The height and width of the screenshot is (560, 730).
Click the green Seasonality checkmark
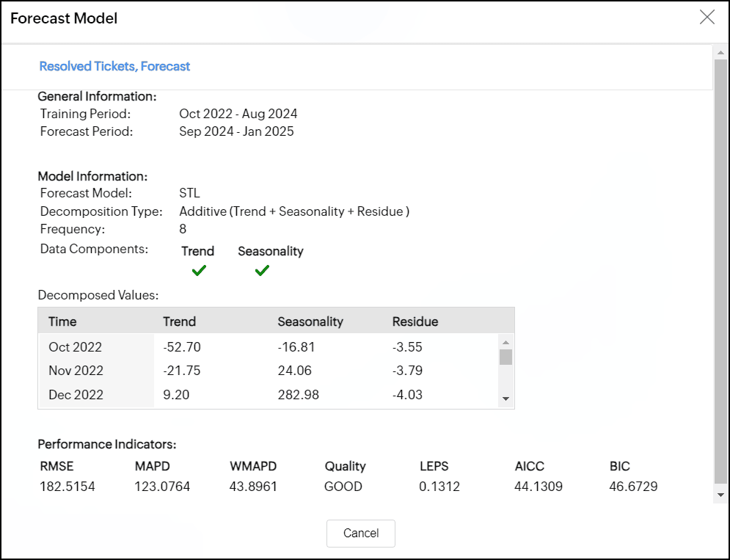pyautogui.click(x=262, y=271)
